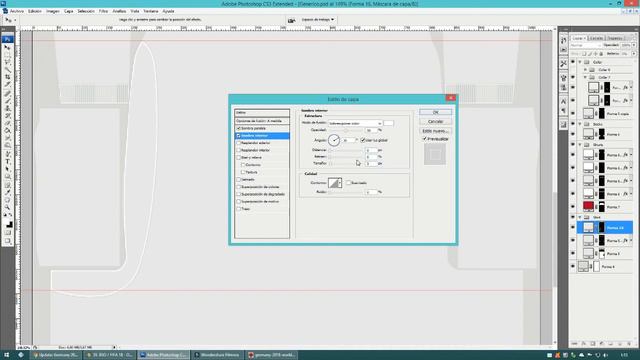Toggle Quick Mask mode in toolbox
The height and width of the screenshot is (360, 640).
point(7,233)
